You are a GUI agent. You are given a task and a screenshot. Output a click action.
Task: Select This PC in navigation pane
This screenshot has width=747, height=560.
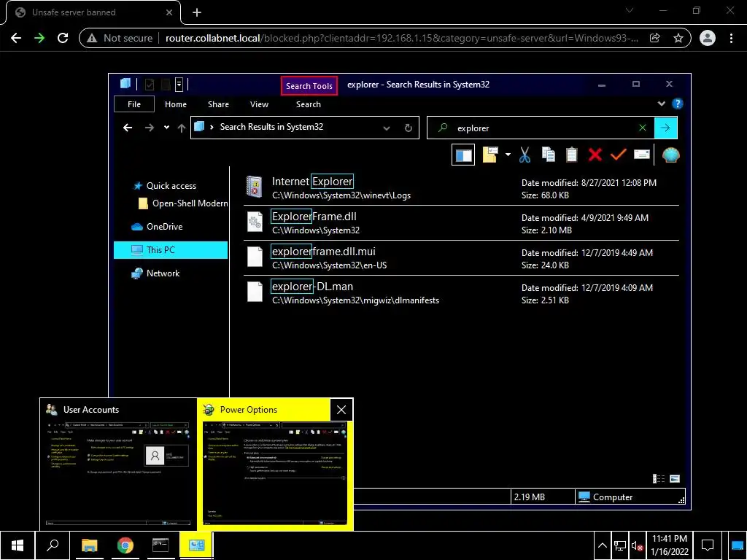pos(171,250)
